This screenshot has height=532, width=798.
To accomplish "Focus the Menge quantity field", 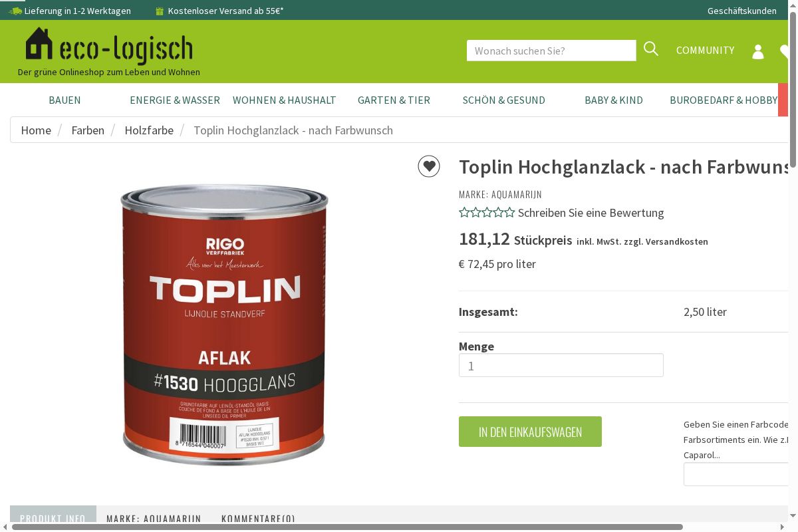I will pyautogui.click(x=561, y=365).
